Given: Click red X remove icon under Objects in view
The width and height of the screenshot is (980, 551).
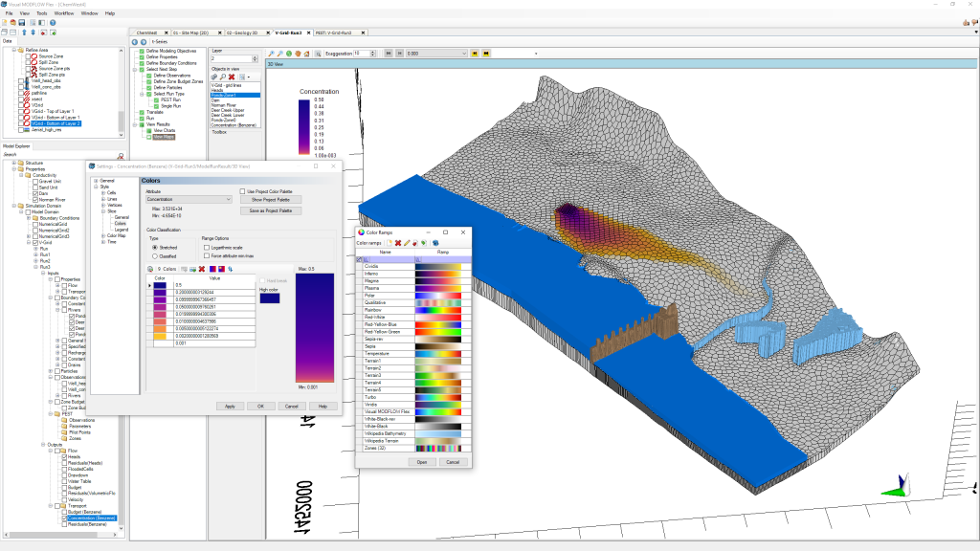Looking at the screenshot, I should [x=232, y=76].
